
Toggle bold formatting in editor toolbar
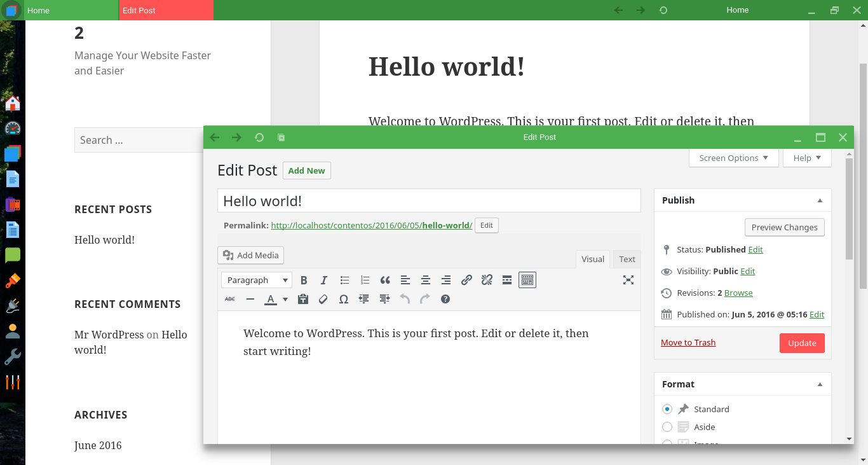tap(304, 280)
